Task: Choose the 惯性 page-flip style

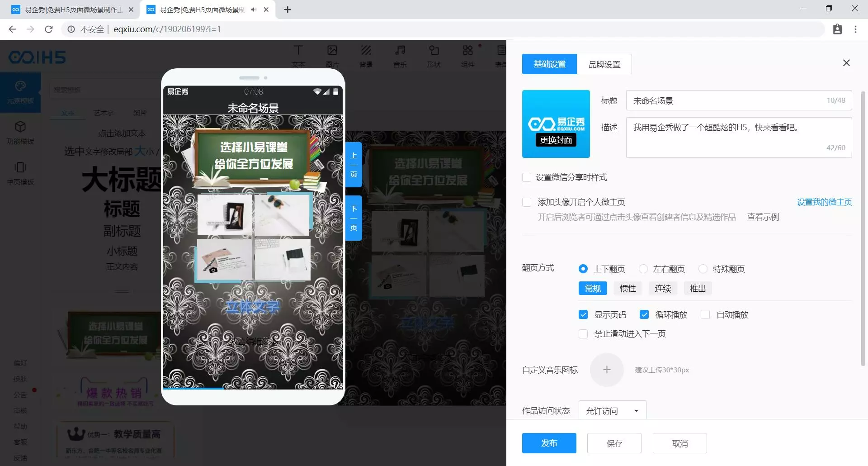Action: point(627,289)
